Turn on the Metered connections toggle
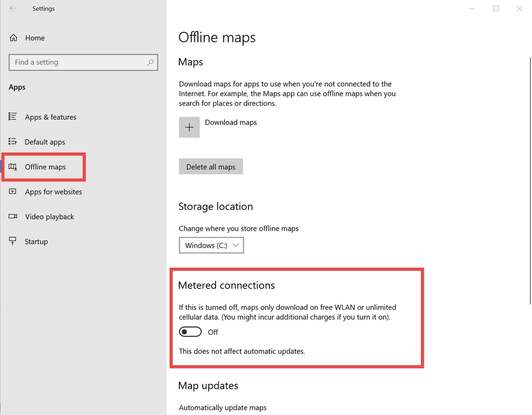This screenshot has height=415, width=532. pyautogui.click(x=190, y=332)
